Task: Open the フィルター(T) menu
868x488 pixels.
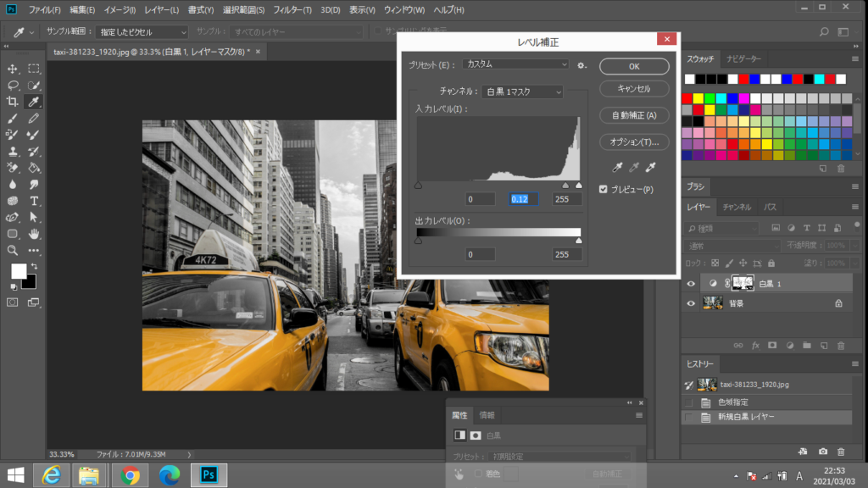Action: [292, 10]
